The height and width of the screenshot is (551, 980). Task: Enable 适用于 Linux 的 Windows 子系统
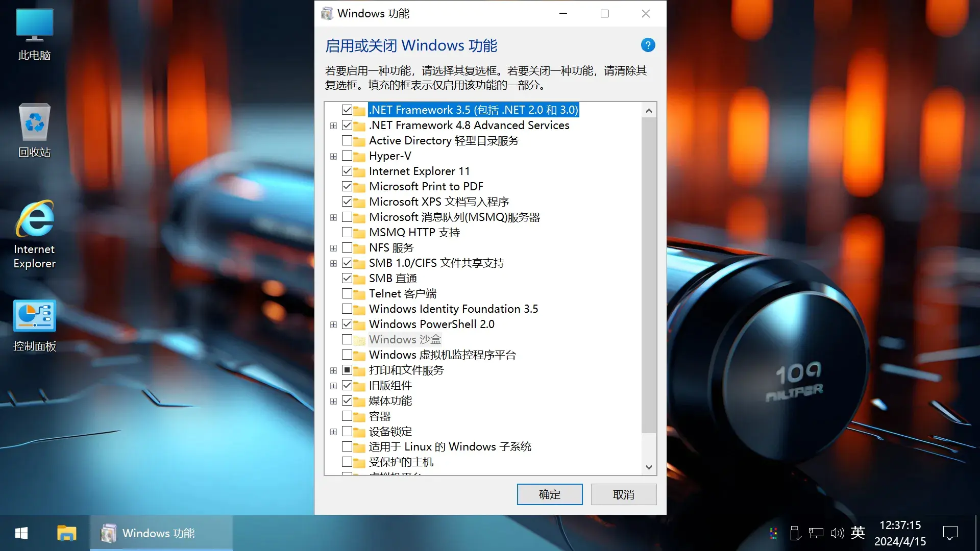pyautogui.click(x=347, y=447)
